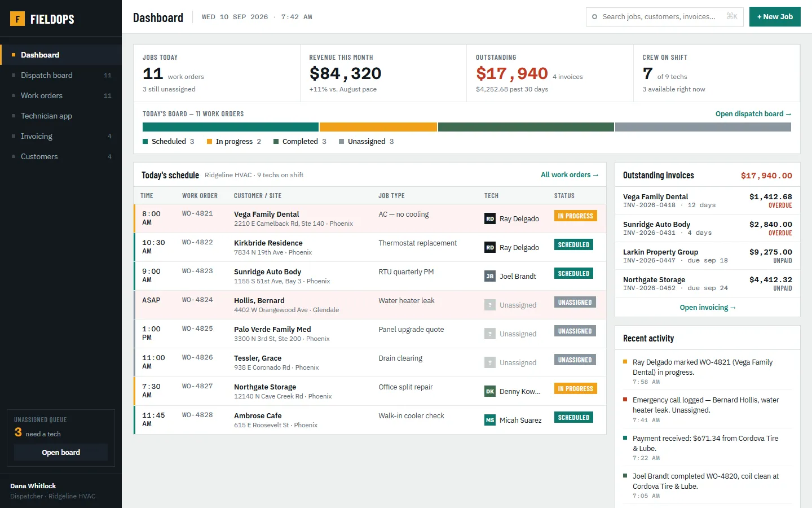Click Palo Verde Family Med customer name

pos(272,330)
